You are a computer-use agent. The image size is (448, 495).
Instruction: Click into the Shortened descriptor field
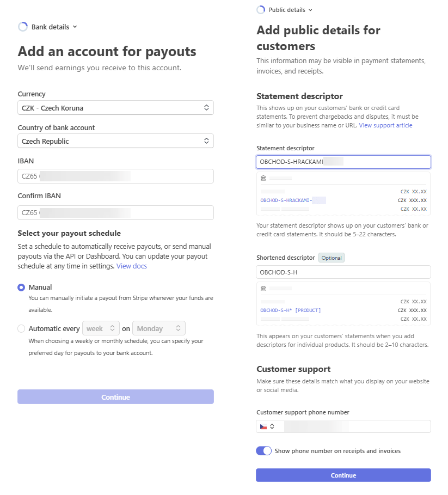343,272
